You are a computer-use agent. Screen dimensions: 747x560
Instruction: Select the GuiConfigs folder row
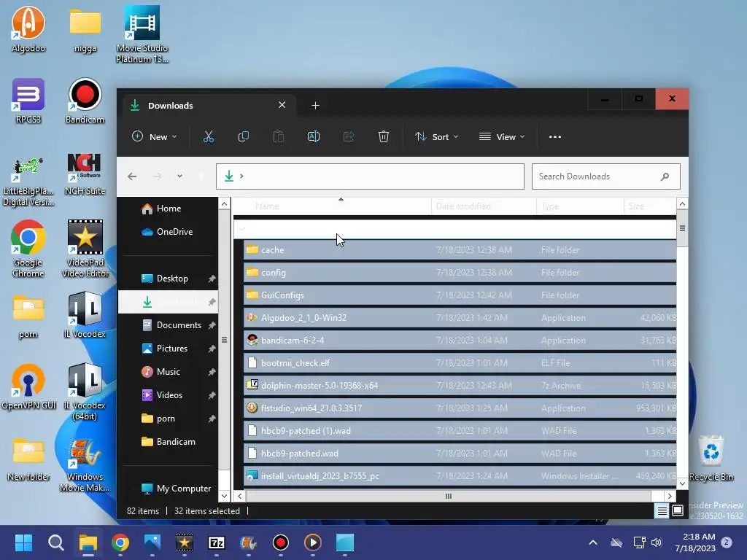pyautogui.click(x=460, y=295)
